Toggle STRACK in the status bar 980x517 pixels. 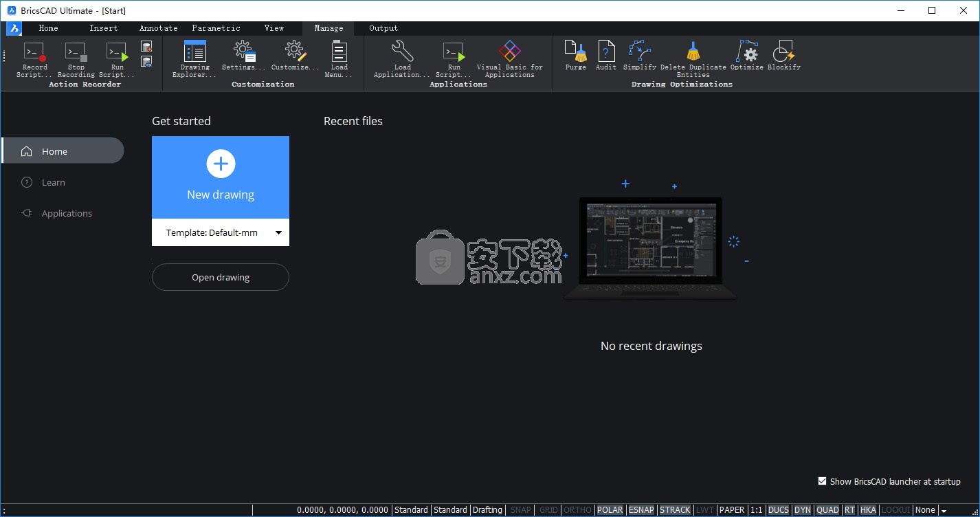click(x=675, y=510)
